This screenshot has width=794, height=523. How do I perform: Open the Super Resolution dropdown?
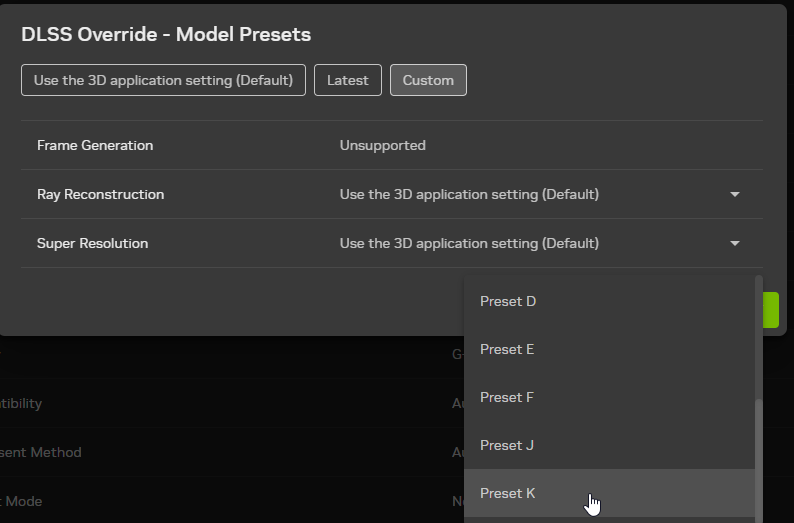coord(541,244)
